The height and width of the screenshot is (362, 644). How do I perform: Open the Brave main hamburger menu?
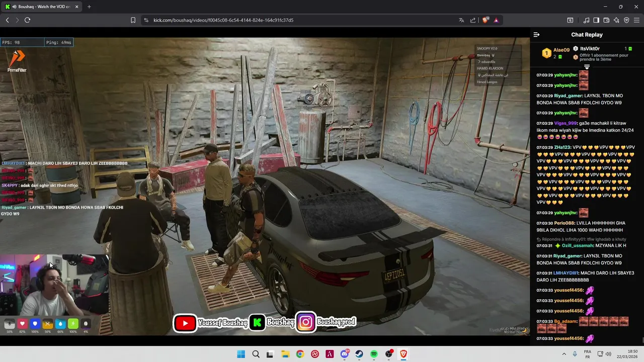[636, 20]
